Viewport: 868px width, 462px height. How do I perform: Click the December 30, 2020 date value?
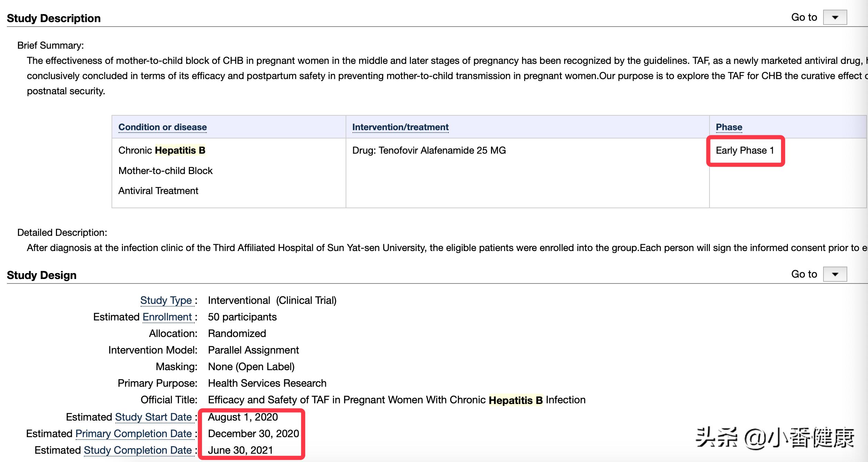[x=253, y=434]
